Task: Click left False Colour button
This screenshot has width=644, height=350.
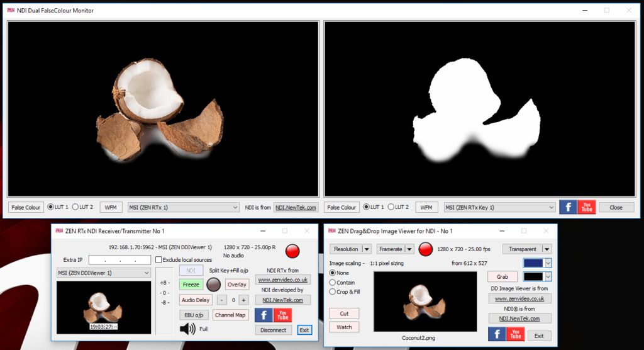Action: coord(26,207)
